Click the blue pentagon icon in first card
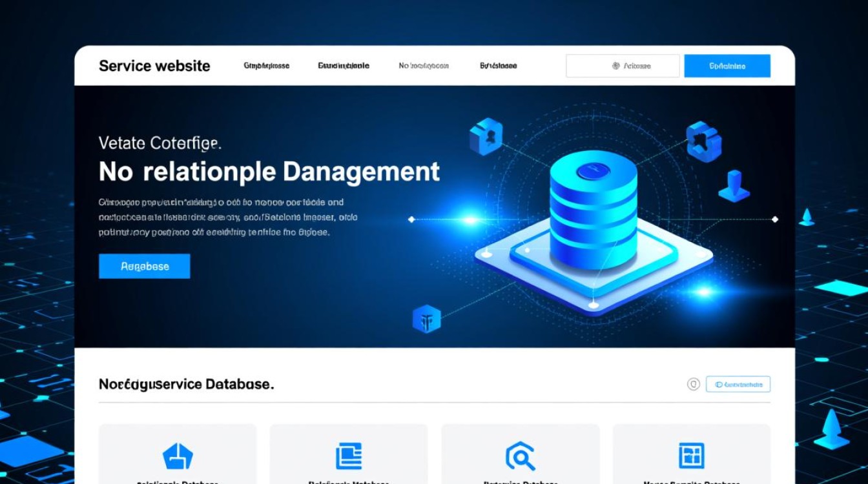Image resolution: width=868 pixels, height=484 pixels. pos(178,456)
